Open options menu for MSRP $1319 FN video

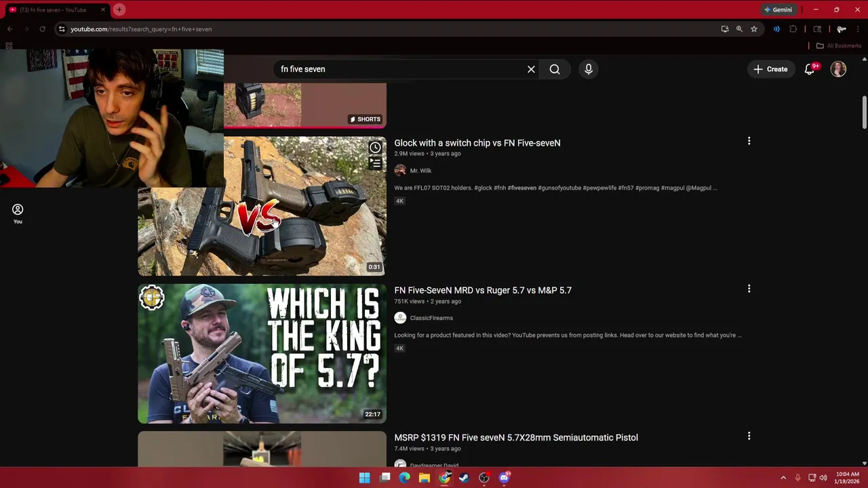pyautogui.click(x=749, y=436)
